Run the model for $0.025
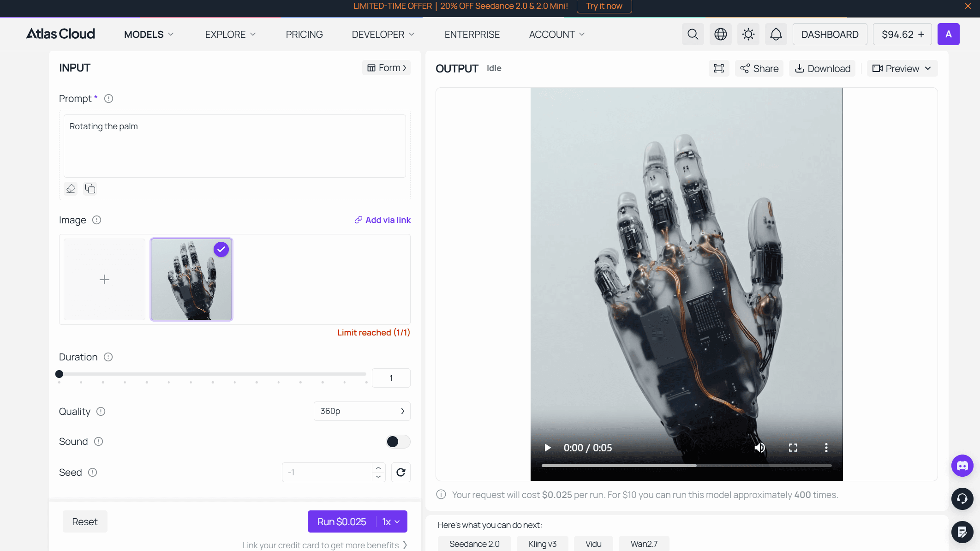 (341, 521)
